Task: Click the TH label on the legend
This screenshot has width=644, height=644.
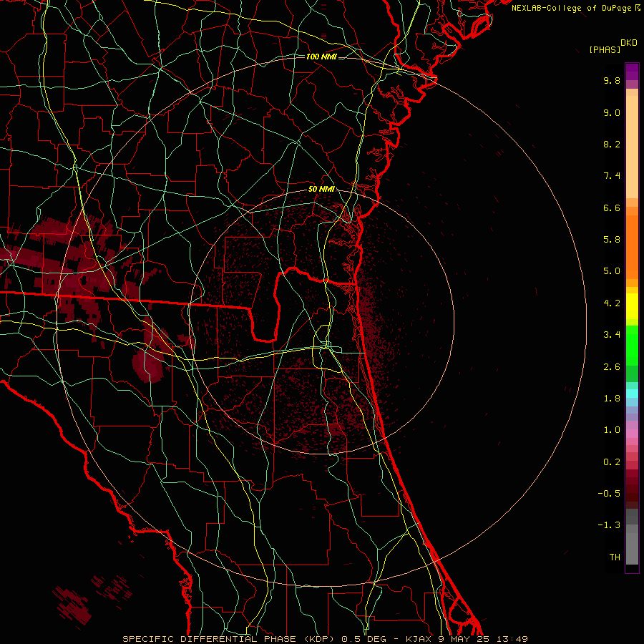Action: click(x=615, y=557)
